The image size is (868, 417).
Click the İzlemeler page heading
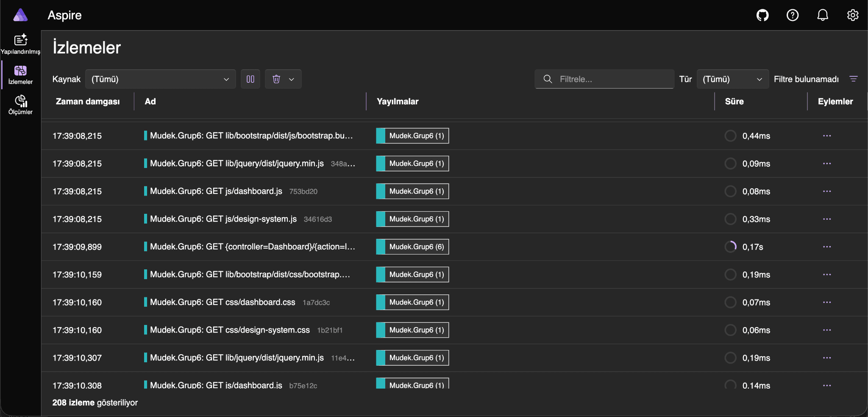point(87,48)
